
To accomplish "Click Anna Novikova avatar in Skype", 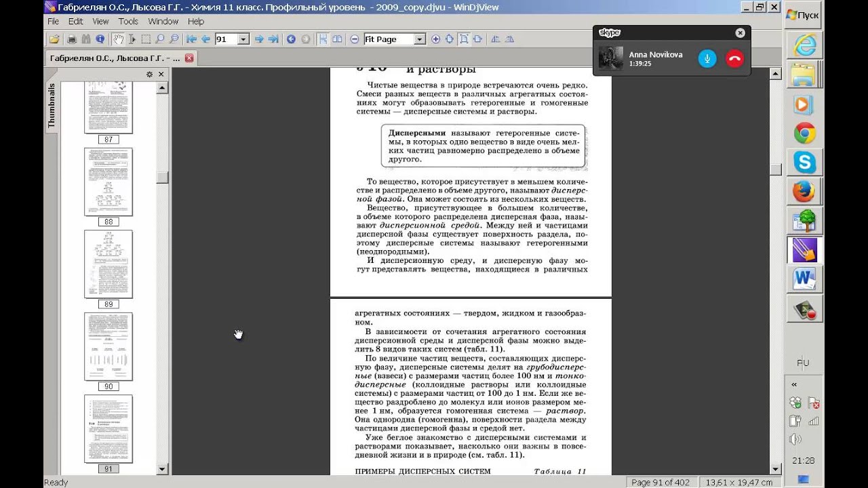I will pos(611,58).
